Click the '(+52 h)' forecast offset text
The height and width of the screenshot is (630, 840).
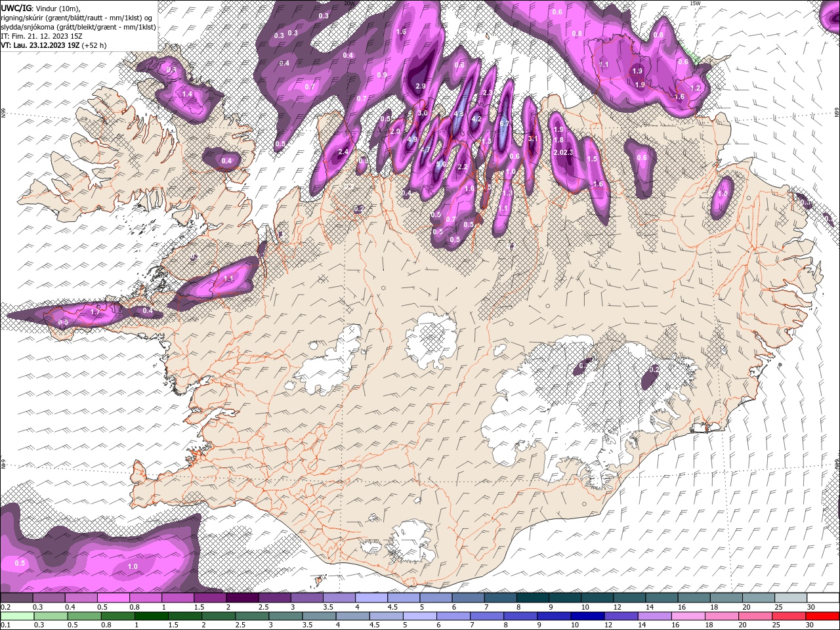pos(94,45)
